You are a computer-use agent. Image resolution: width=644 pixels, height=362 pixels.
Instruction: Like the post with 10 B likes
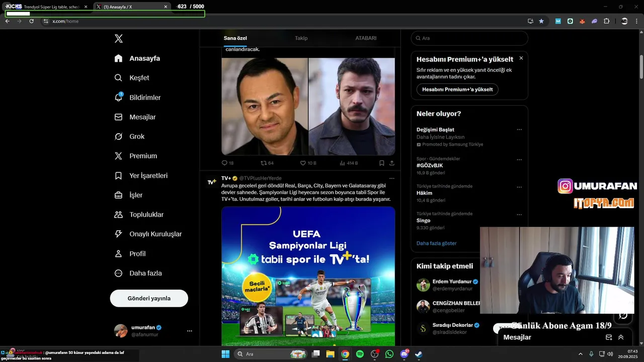pos(308,163)
